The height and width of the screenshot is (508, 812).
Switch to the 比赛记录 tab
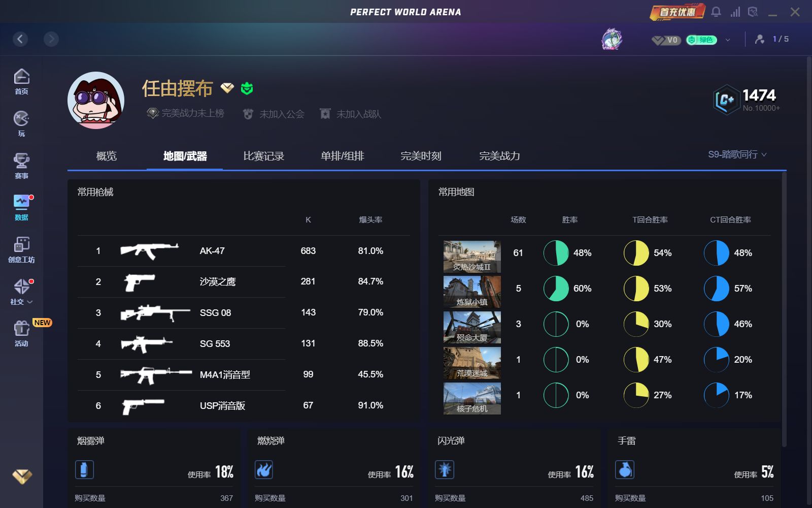(264, 156)
